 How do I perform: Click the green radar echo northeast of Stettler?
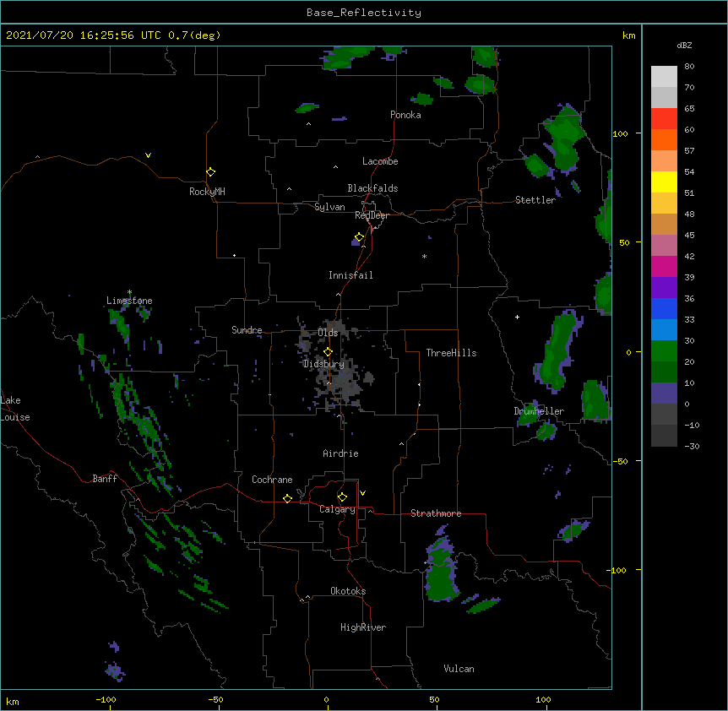point(564,139)
